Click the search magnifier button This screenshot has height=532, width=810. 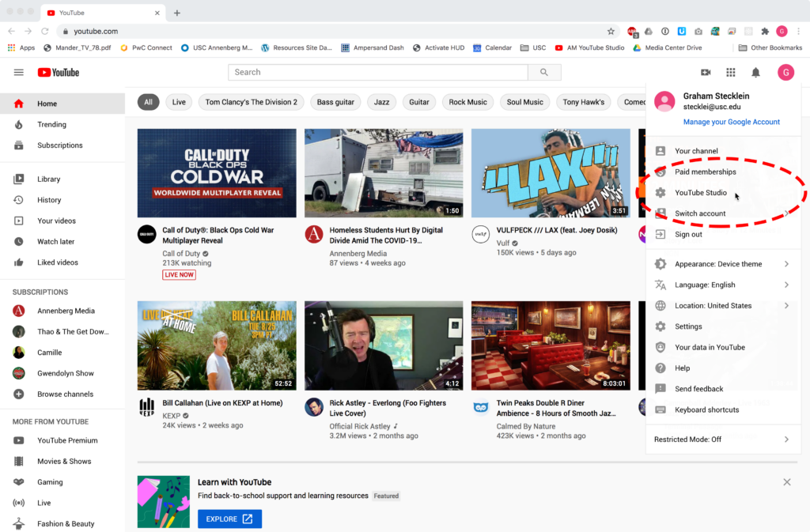point(544,73)
